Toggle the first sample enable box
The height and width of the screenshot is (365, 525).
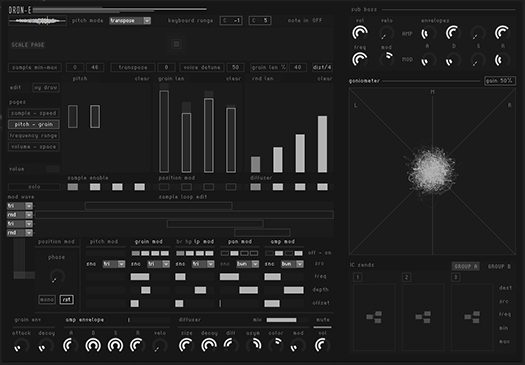(x=73, y=187)
